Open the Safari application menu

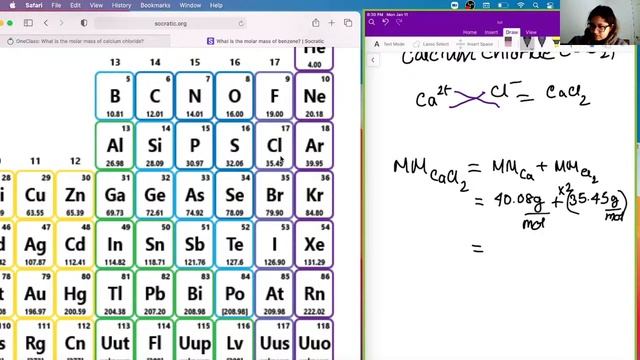click(x=33, y=5)
